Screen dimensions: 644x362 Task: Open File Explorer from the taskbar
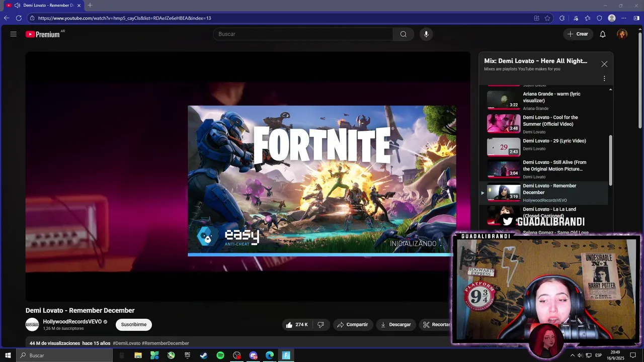click(138, 355)
